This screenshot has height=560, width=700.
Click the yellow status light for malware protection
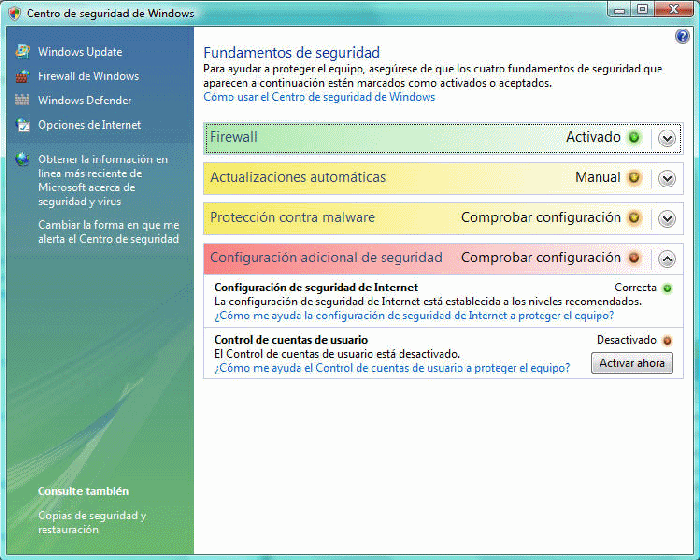(x=634, y=217)
